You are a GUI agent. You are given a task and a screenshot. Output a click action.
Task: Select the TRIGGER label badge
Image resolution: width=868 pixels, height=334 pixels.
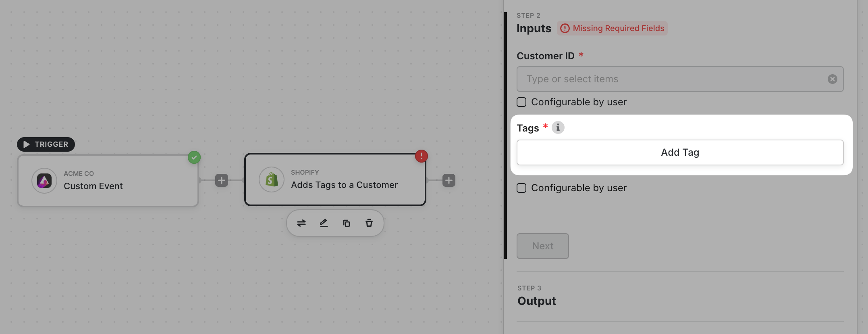(46, 144)
